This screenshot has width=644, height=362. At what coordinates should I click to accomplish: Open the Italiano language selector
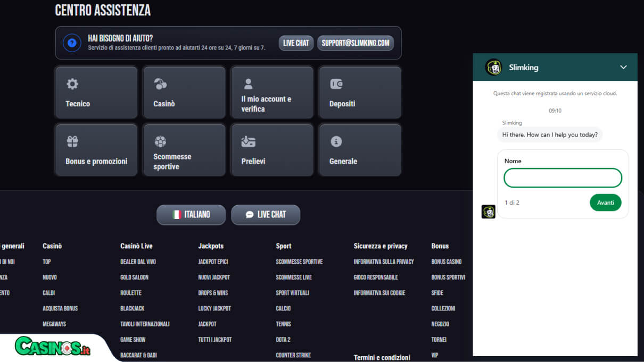[x=191, y=215]
